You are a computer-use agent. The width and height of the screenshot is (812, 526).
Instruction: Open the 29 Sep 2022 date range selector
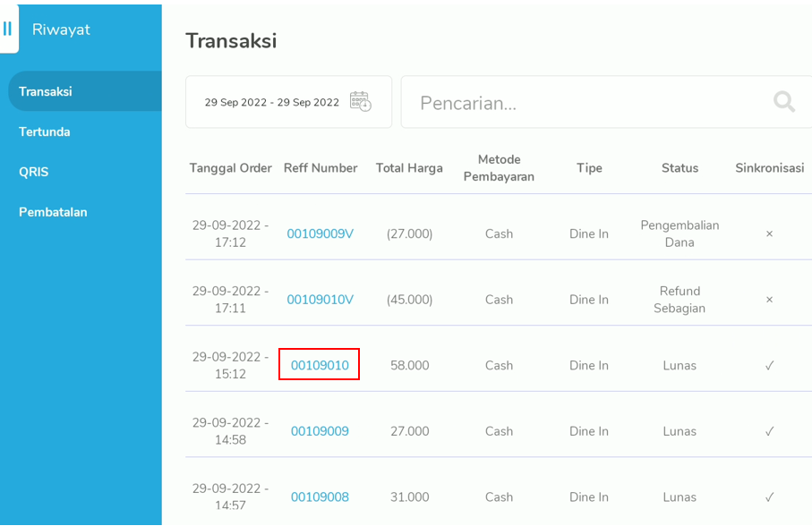(x=272, y=102)
